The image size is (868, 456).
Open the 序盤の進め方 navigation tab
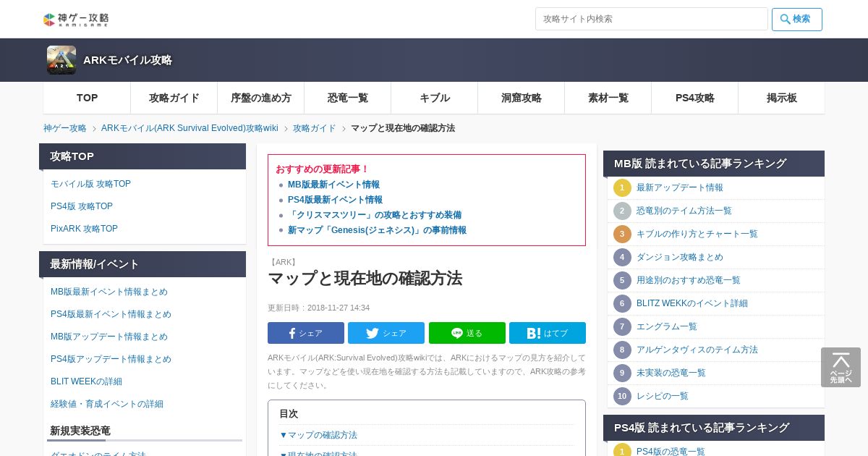260,98
